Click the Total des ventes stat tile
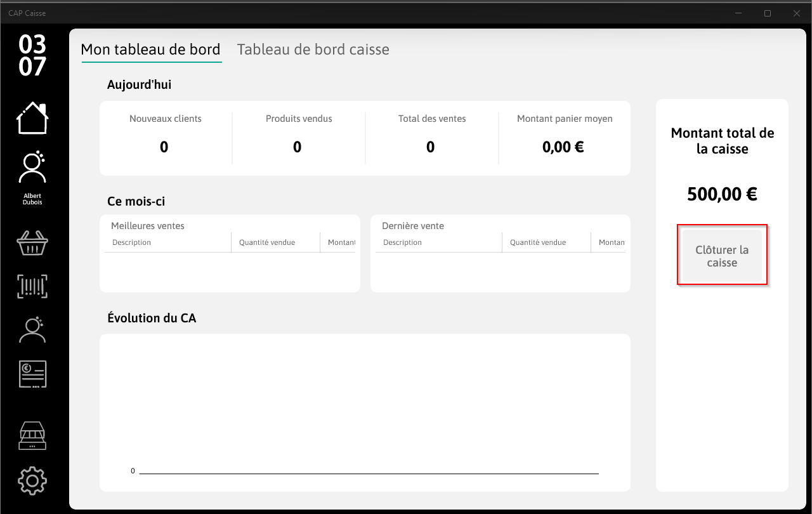 432,137
